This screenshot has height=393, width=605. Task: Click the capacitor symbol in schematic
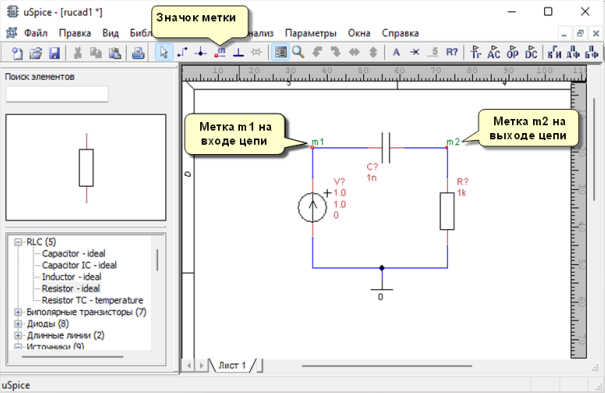[385, 148]
